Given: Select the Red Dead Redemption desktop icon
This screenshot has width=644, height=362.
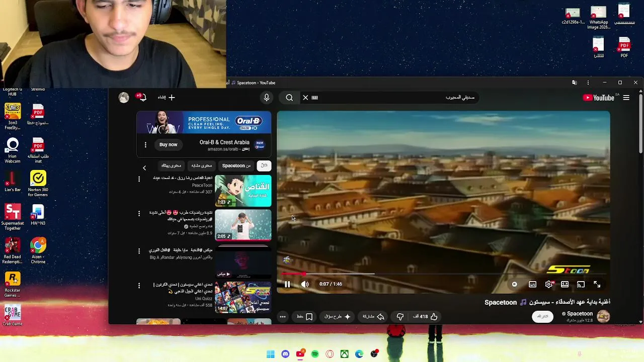Looking at the screenshot, I should point(13,251).
